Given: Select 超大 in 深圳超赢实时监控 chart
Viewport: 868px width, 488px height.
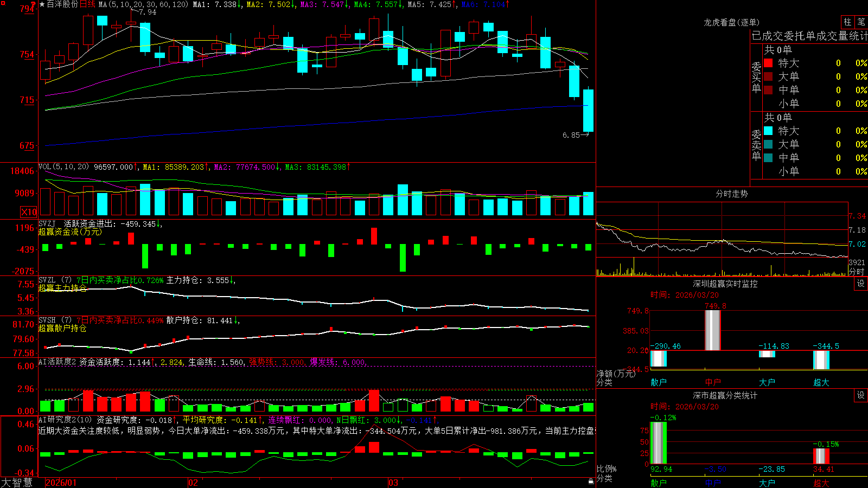Looking at the screenshot, I should pyautogui.click(x=821, y=382).
